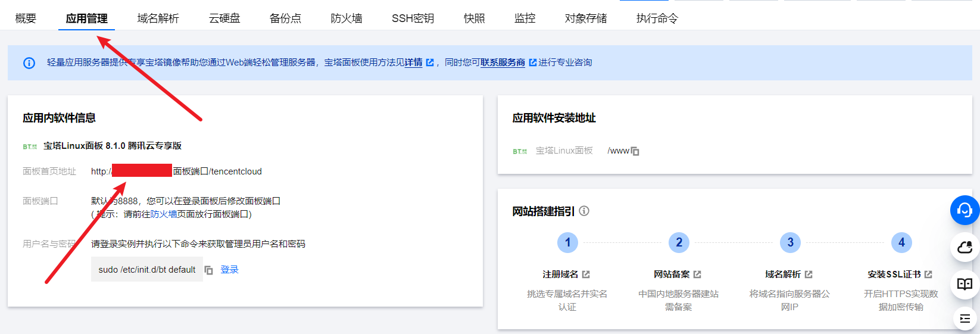This screenshot has width=980, height=334.
Task: Click the 面板端口 label
Action: 40,201
